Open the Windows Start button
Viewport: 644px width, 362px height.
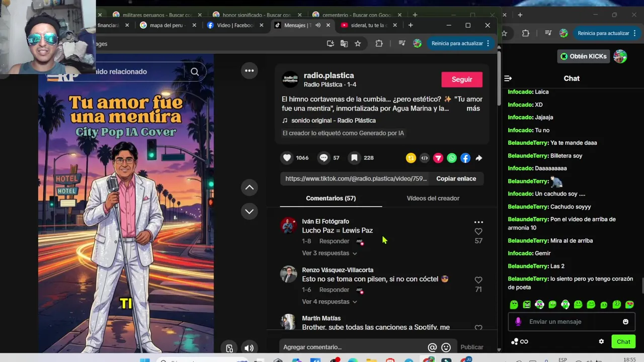point(144,360)
